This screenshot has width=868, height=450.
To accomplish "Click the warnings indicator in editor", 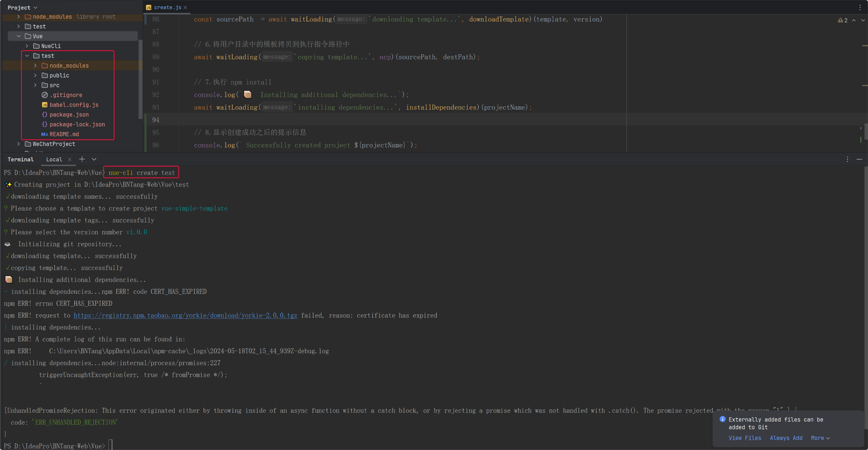I will tap(842, 20).
